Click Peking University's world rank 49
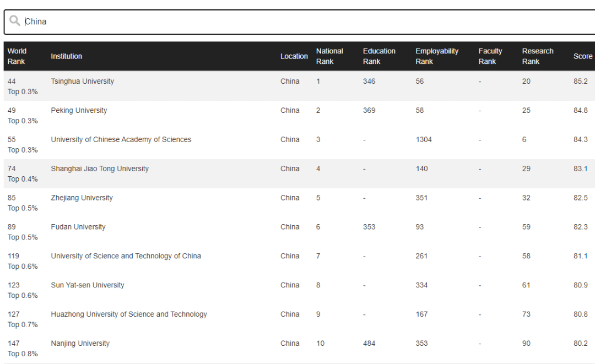 pyautogui.click(x=12, y=110)
